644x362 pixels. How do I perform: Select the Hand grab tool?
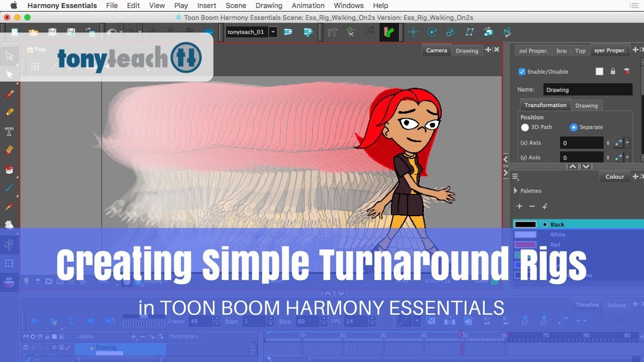(9, 225)
